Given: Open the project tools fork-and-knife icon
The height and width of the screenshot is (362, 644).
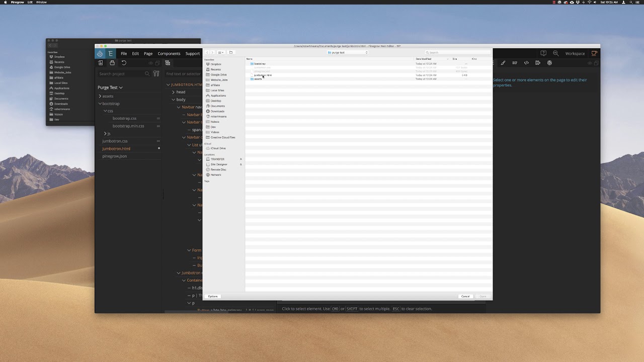Looking at the screenshot, I should 156,73.
